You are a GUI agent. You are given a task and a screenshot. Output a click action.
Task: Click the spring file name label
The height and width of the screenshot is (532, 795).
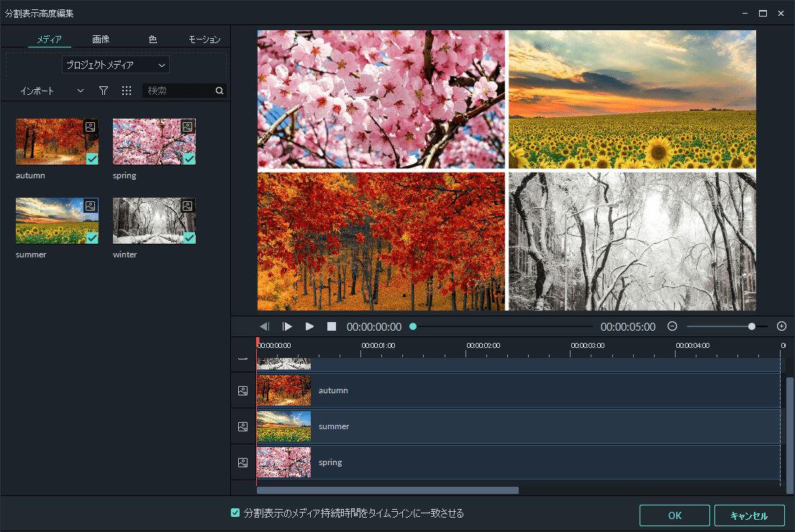click(124, 175)
